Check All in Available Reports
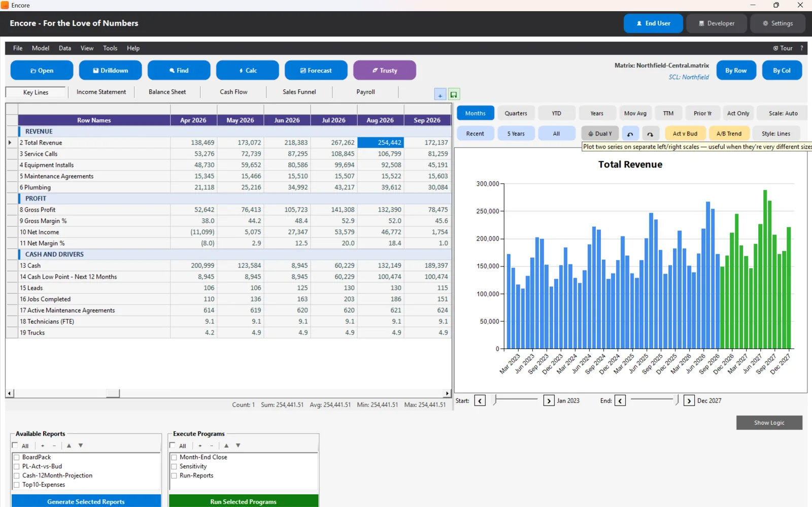This screenshot has height=507, width=812. point(15,446)
